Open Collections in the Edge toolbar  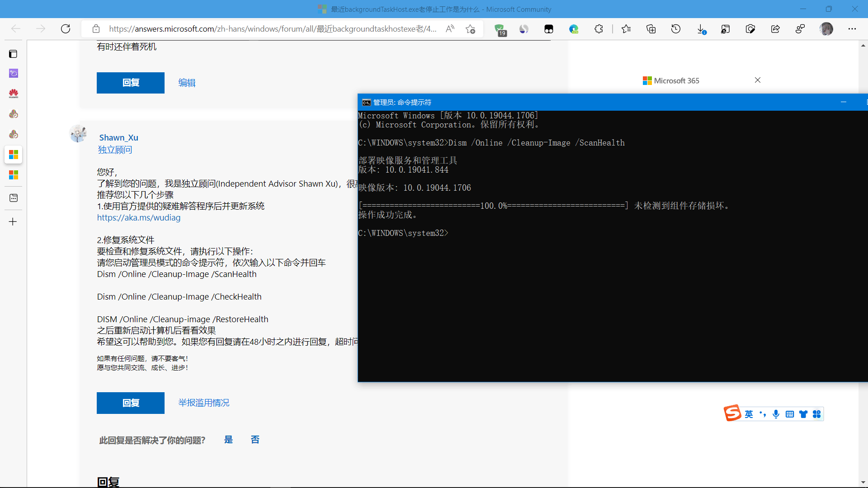click(651, 29)
